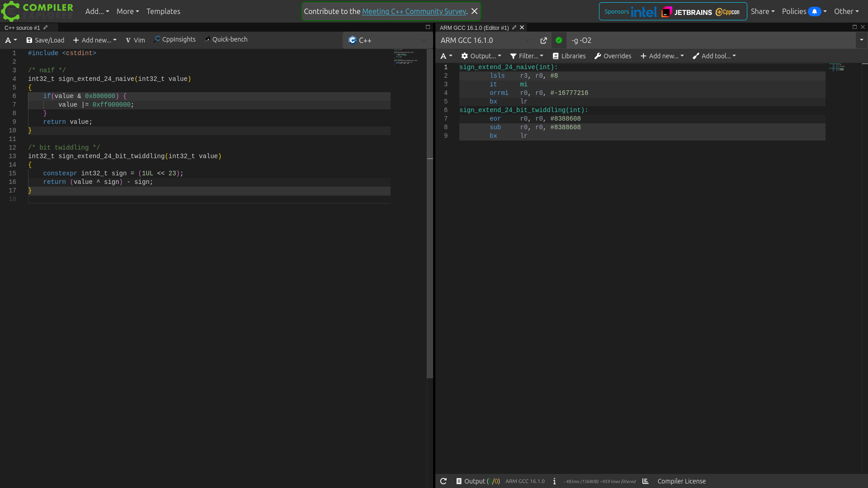Open the Filter... dropdown
868x488 pixels.
coord(527,56)
